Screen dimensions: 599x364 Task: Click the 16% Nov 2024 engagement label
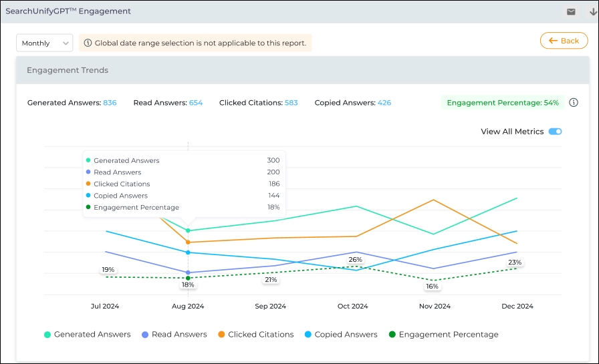tap(433, 287)
